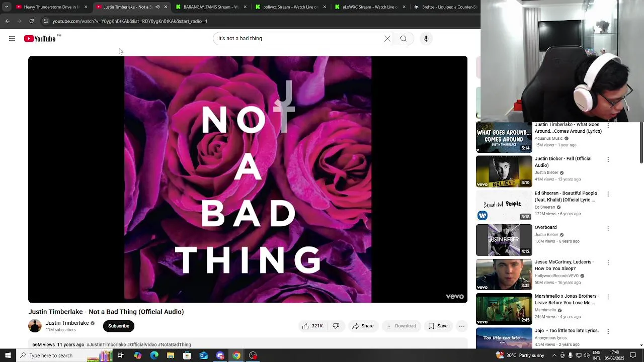Open Windows notification center

pos(633,355)
